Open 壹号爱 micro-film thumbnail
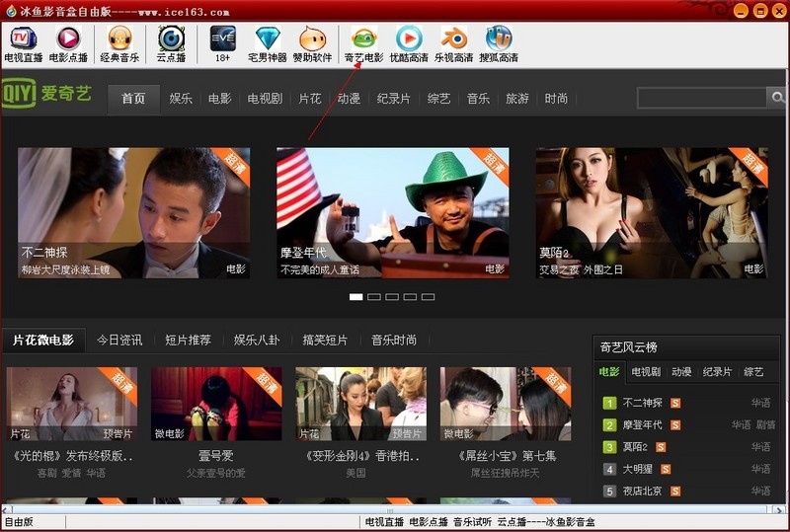 [x=216, y=404]
